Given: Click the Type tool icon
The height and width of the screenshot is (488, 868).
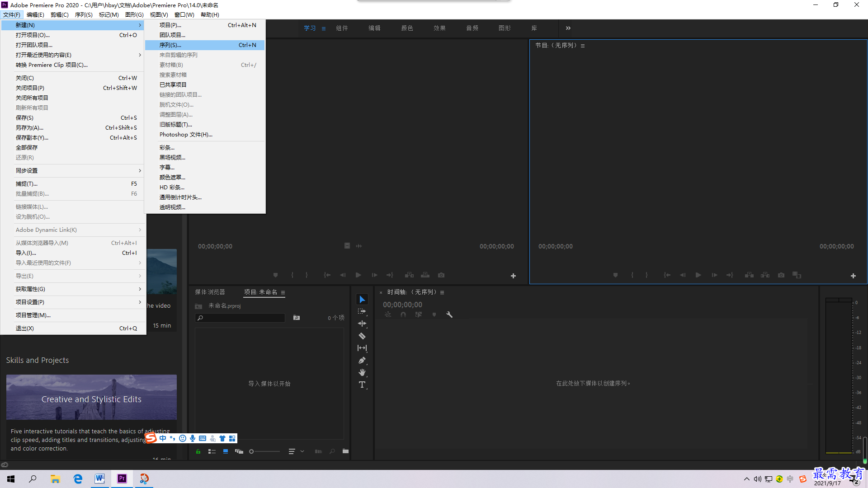Looking at the screenshot, I should pos(363,385).
